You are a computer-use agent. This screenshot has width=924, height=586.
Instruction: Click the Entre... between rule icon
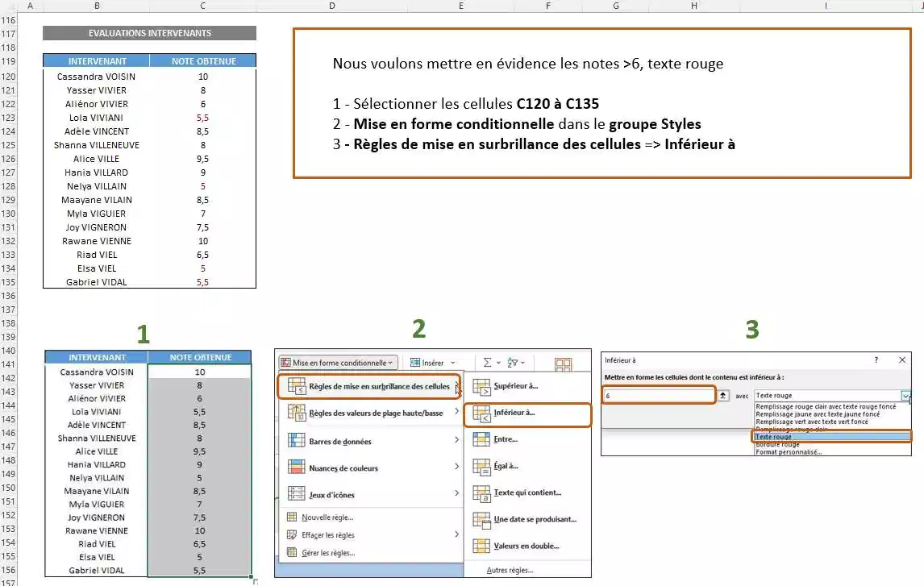coord(481,439)
